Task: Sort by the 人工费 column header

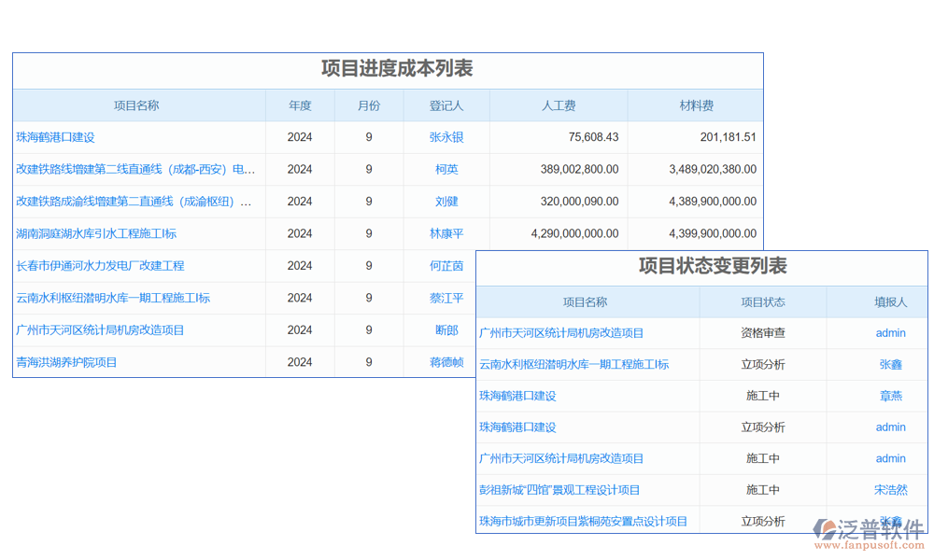Action: [x=559, y=105]
